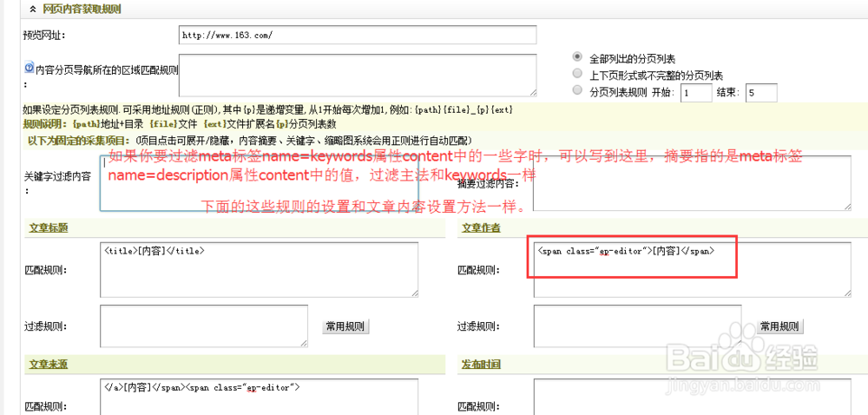Viewport: 868px width, 415px height.
Task: Focus the 文章标题 匹配规则 textarea
Action: [x=259, y=269]
